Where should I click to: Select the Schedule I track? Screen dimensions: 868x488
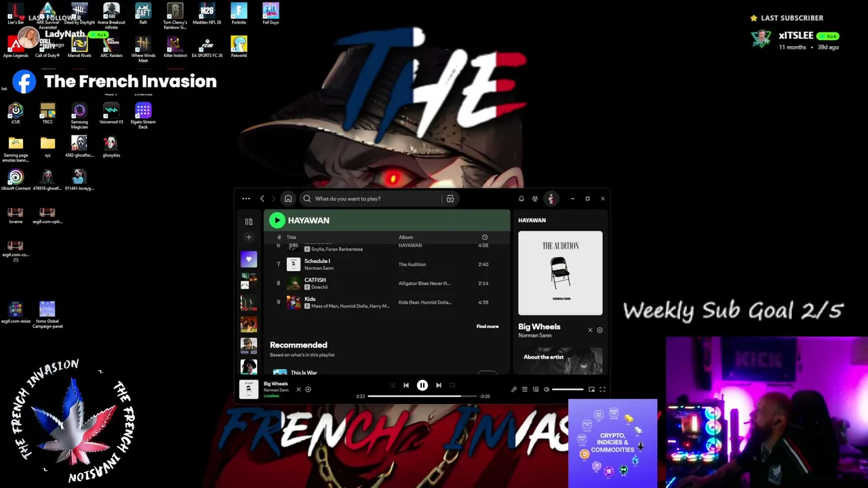click(x=387, y=264)
